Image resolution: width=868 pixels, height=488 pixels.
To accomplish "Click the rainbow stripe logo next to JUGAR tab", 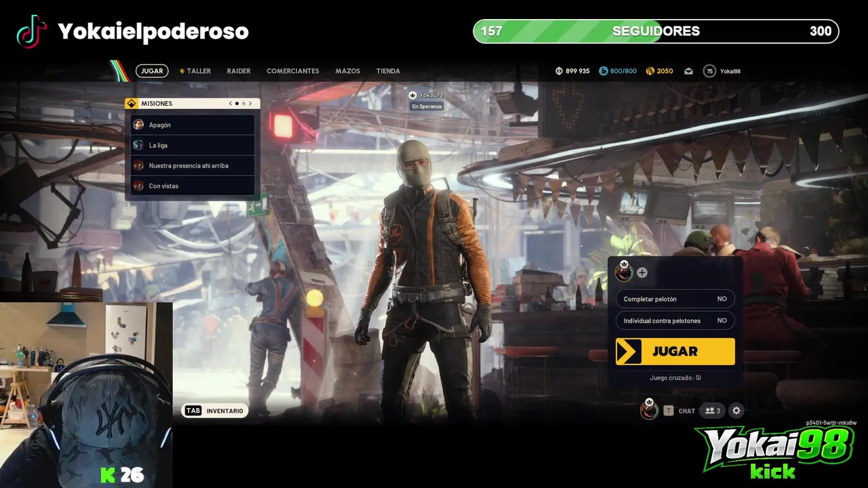I will click(119, 70).
